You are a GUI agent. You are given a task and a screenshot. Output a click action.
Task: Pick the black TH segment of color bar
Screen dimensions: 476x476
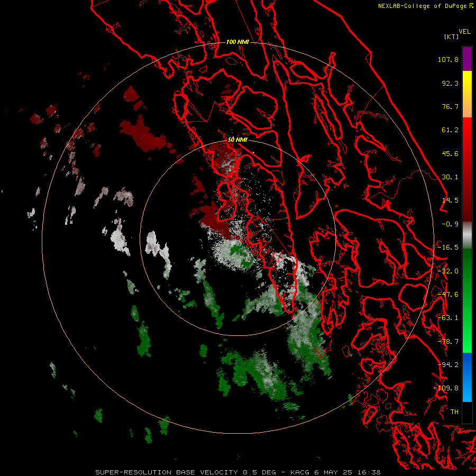click(x=467, y=412)
